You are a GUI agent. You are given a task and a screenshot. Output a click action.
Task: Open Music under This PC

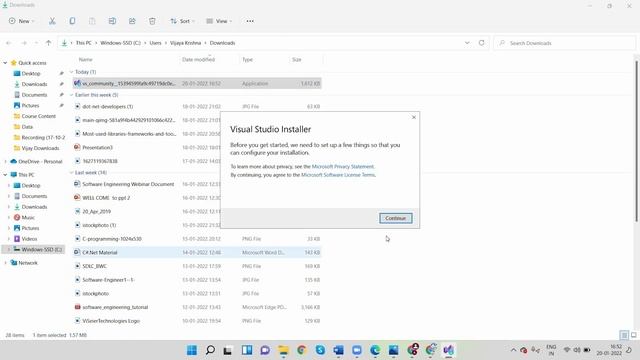[x=28, y=218]
